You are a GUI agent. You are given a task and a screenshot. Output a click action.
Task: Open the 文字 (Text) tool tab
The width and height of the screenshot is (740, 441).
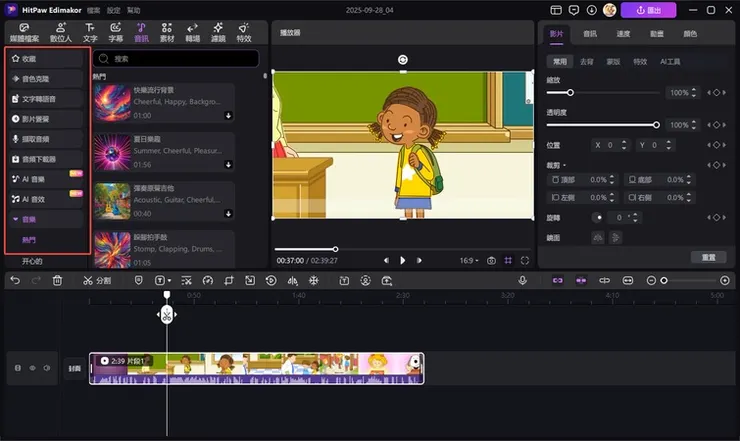click(x=91, y=32)
